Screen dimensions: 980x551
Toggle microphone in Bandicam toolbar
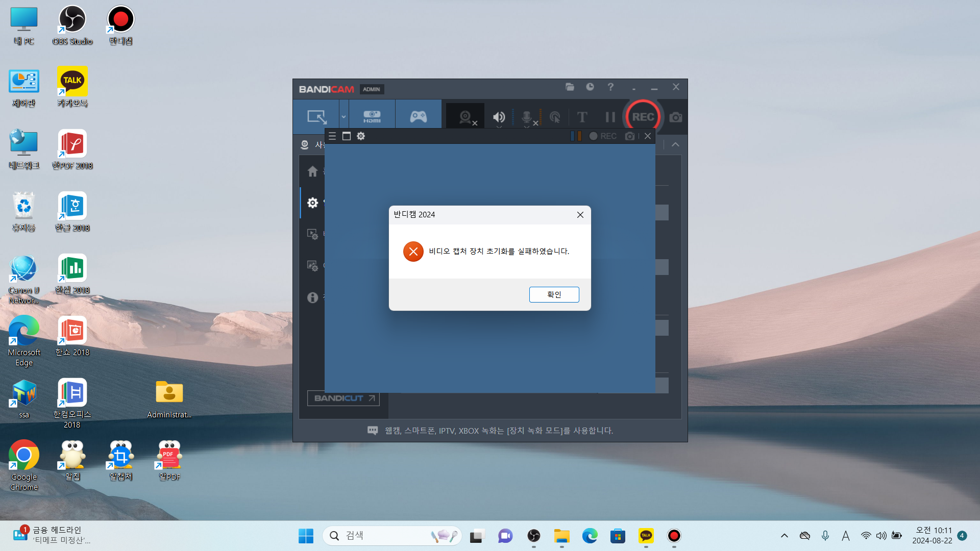[x=528, y=117]
